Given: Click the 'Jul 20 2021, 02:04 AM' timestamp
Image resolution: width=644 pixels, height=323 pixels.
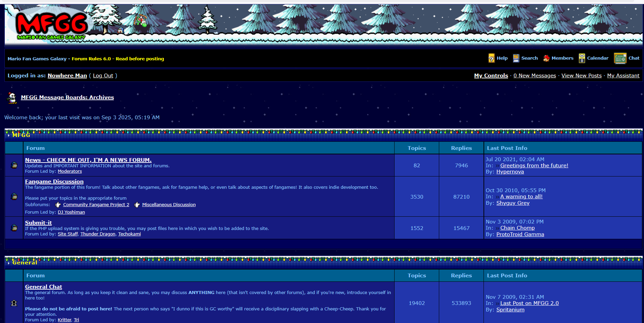Looking at the screenshot, I should [x=515, y=159].
